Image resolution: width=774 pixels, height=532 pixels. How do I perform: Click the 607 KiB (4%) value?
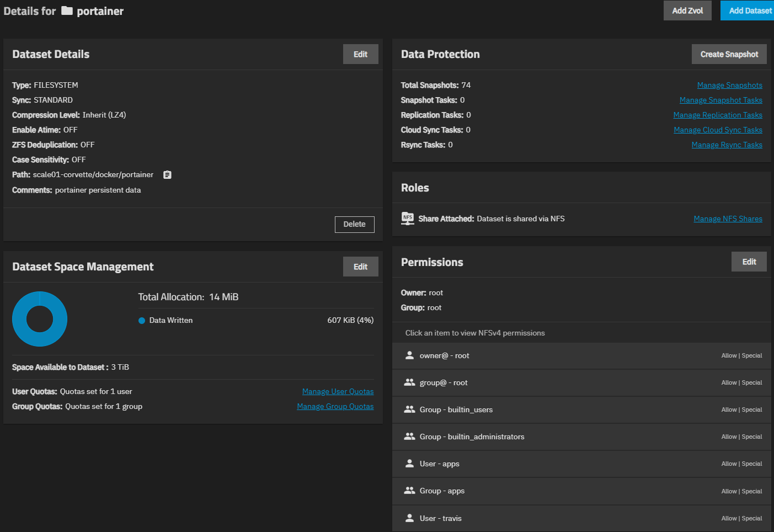[350, 320]
